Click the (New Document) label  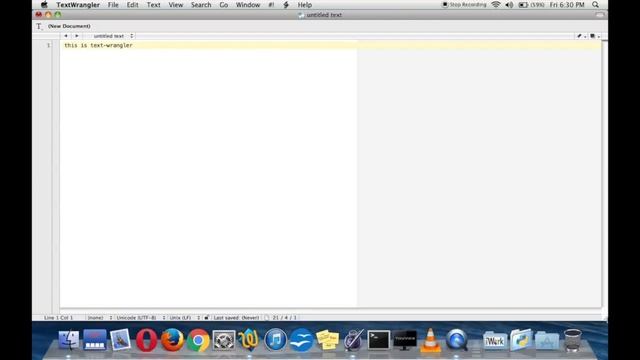[x=69, y=26]
